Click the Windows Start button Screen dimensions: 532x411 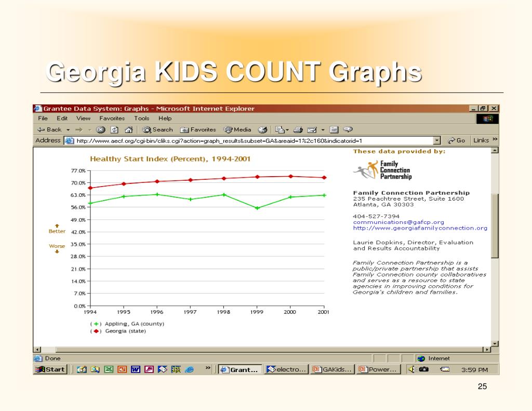tap(50, 369)
